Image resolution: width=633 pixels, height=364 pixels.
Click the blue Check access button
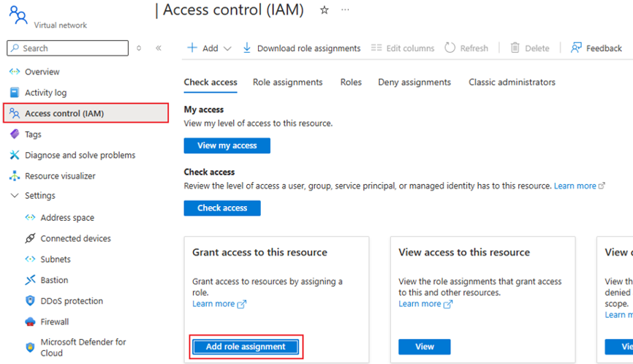point(222,208)
